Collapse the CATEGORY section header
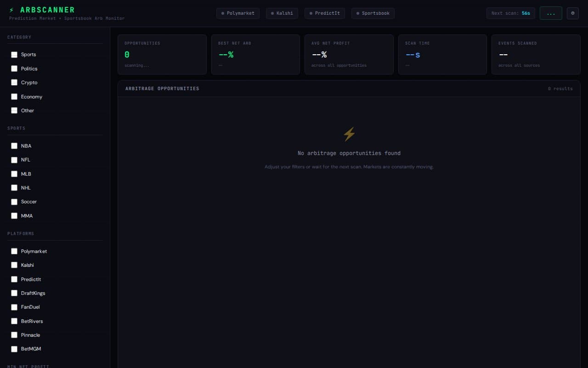 [19, 37]
